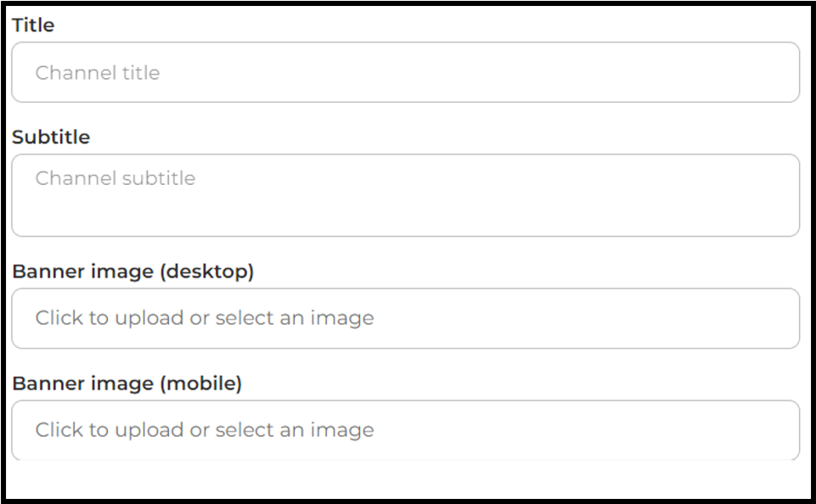The height and width of the screenshot is (504, 816).
Task: Open the desktop banner image upload field
Action: 405,318
